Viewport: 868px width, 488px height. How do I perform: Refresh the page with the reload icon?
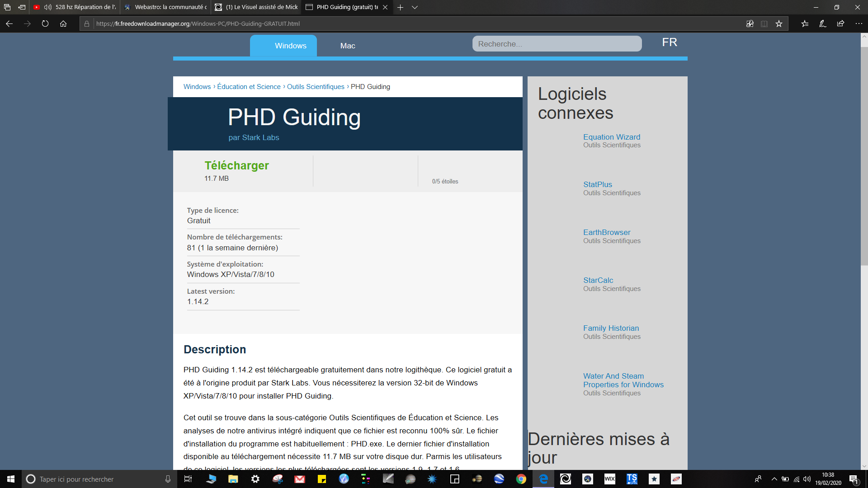point(45,24)
